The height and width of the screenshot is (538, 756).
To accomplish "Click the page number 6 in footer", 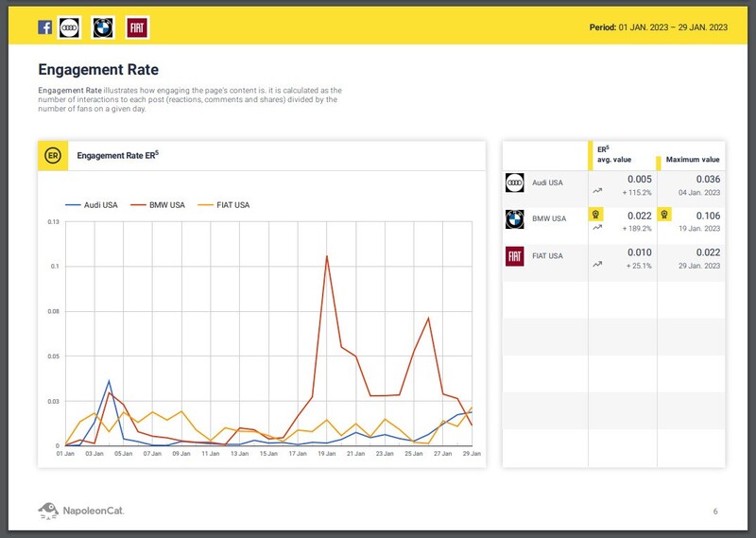I will [715, 512].
